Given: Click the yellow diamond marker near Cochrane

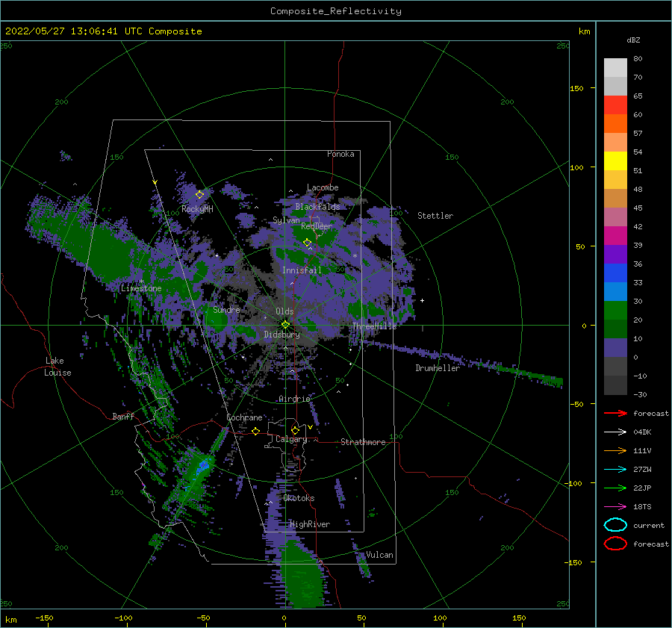Looking at the screenshot, I should tap(256, 431).
